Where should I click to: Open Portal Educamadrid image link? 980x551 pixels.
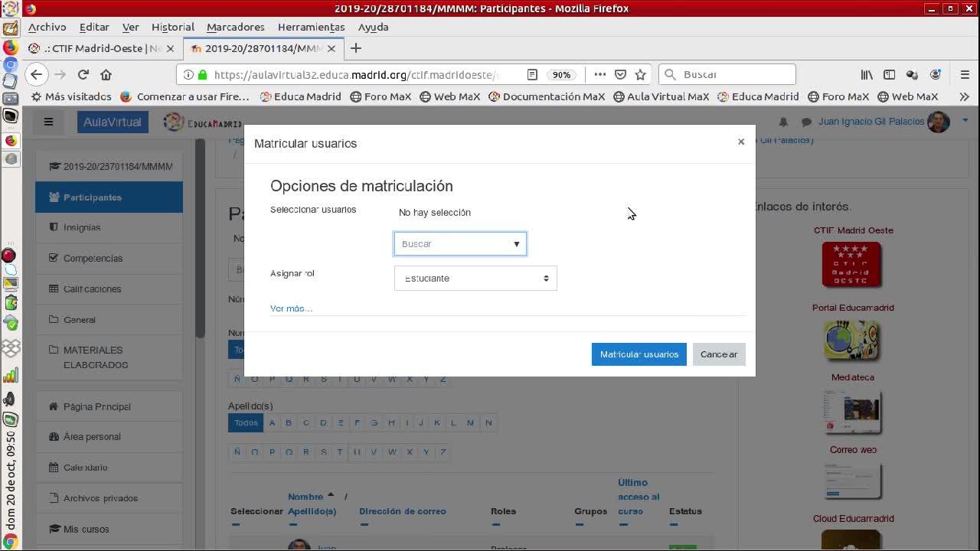click(x=851, y=341)
